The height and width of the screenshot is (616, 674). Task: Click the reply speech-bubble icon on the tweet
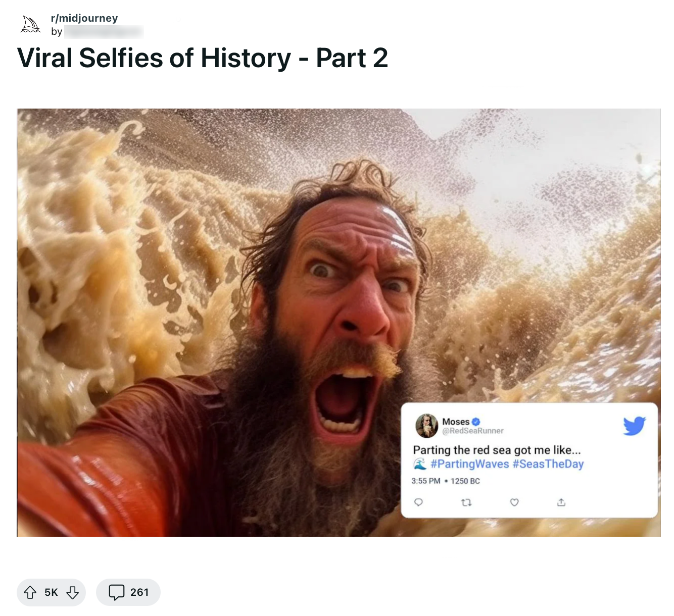pyautogui.click(x=418, y=502)
